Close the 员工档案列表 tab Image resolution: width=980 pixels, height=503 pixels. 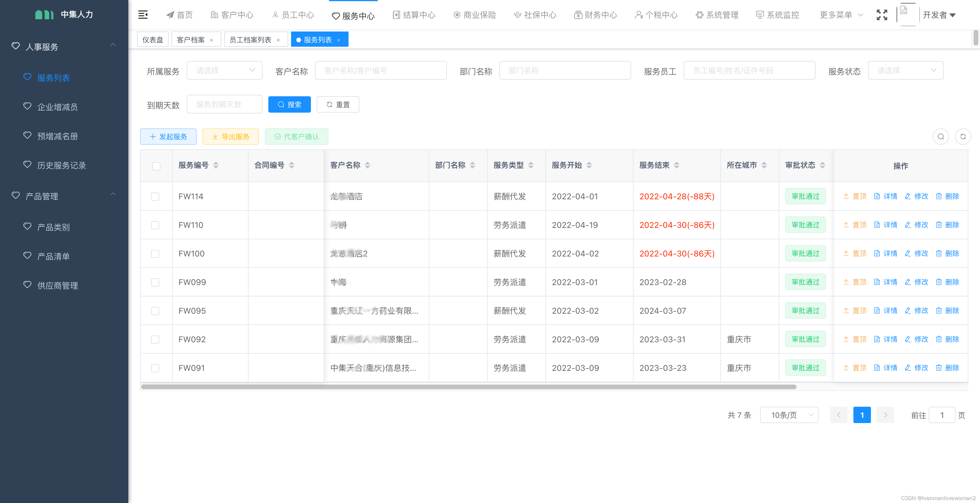[278, 40]
